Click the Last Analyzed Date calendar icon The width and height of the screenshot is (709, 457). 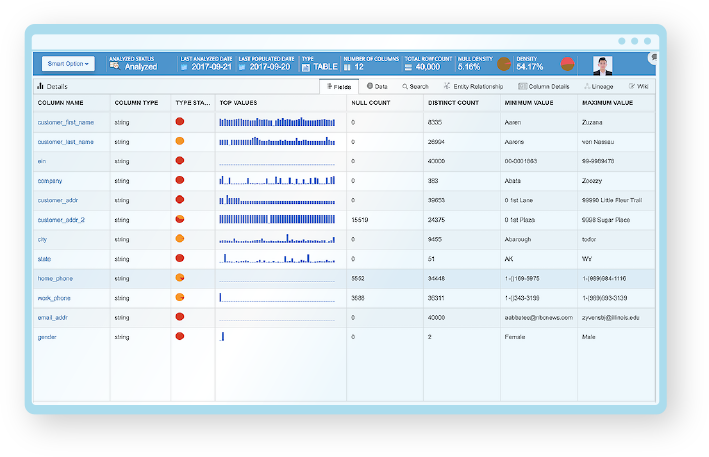[x=184, y=67]
